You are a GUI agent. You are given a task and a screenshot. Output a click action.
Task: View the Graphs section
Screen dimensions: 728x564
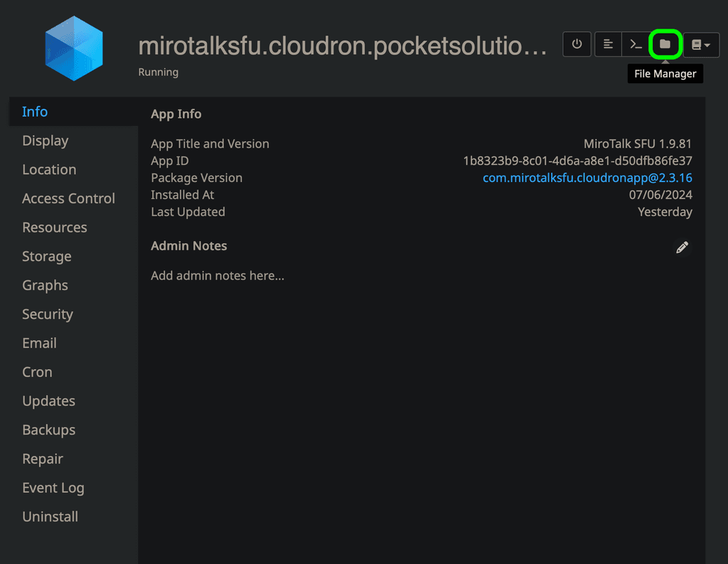pos(45,285)
